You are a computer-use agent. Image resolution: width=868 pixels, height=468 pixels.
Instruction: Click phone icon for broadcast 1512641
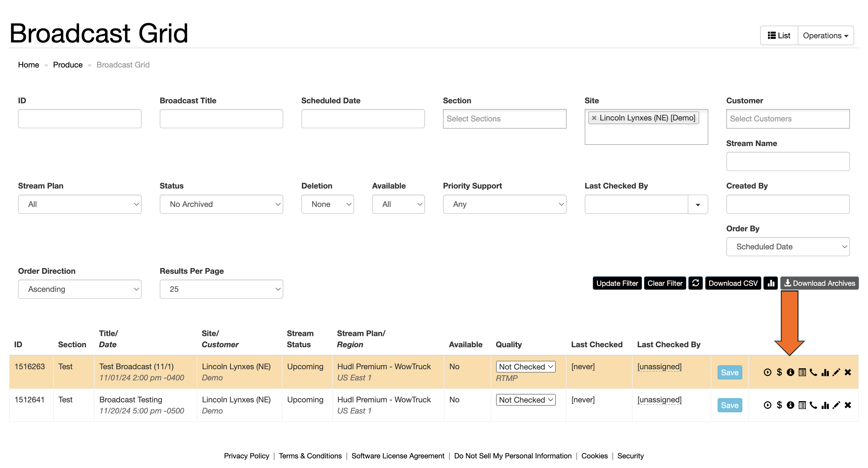pos(813,405)
